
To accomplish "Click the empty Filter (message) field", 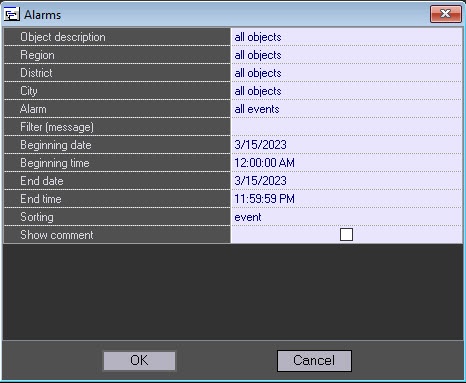I will point(346,127).
